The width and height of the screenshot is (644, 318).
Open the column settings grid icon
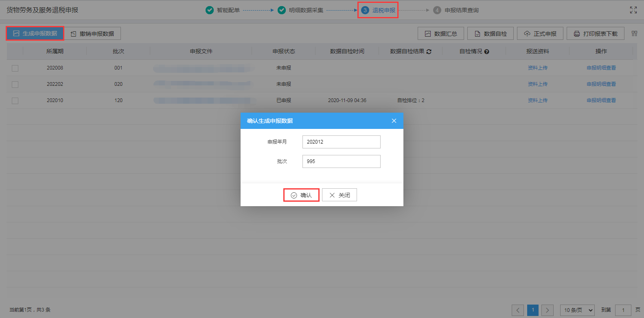coord(634,33)
